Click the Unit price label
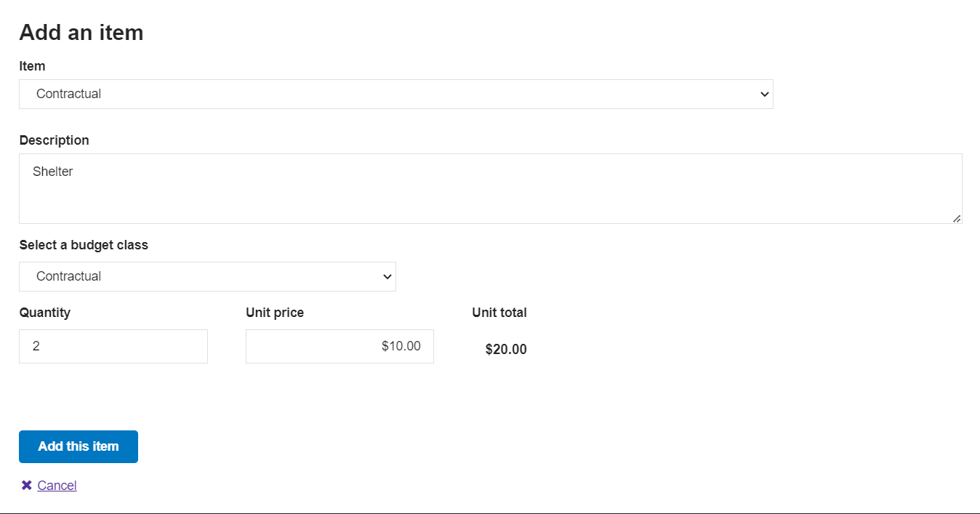980x514 pixels. coord(275,313)
